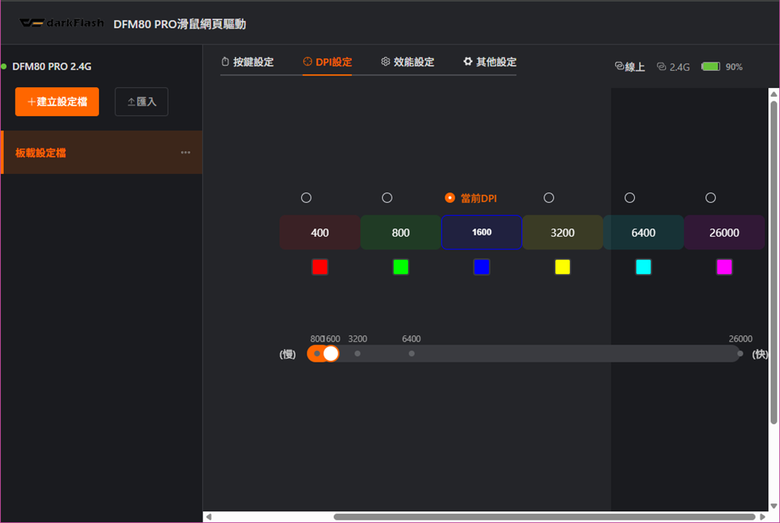Open the magenta color swatch under 26000
The height and width of the screenshot is (523, 780).
click(x=724, y=267)
